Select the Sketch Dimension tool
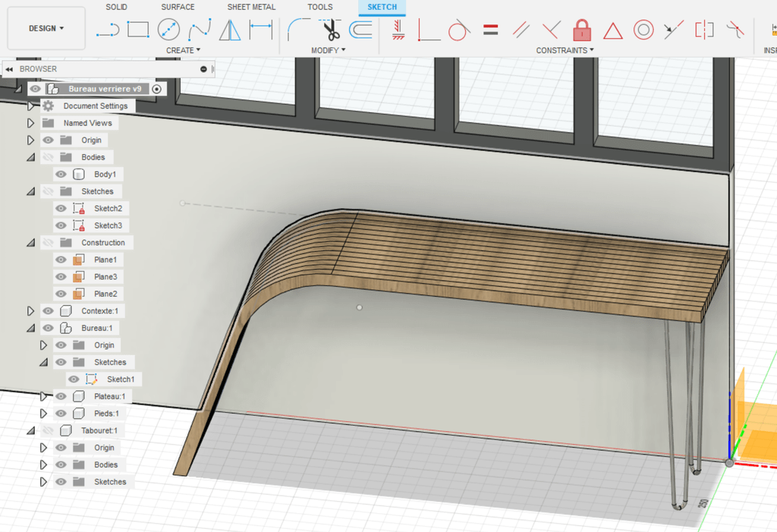The height and width of the screenshot is (532, 777). pyautogui.click(x=261, y=30)
